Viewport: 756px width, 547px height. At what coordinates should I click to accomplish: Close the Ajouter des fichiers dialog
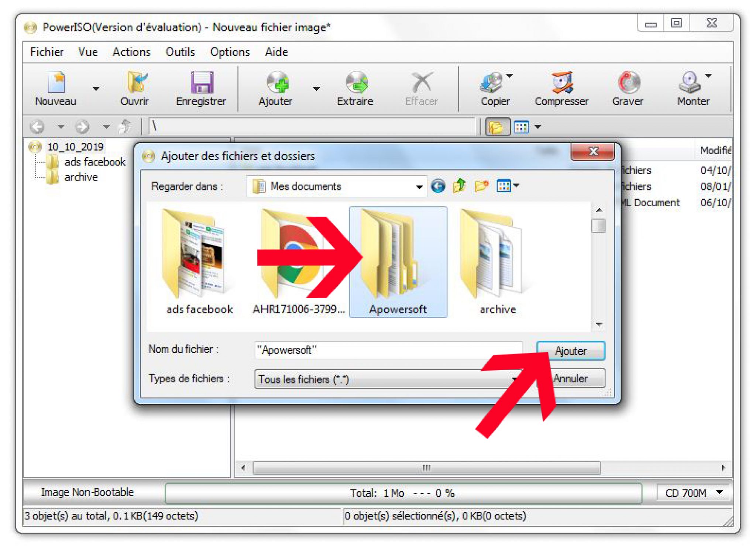point(593,151)
